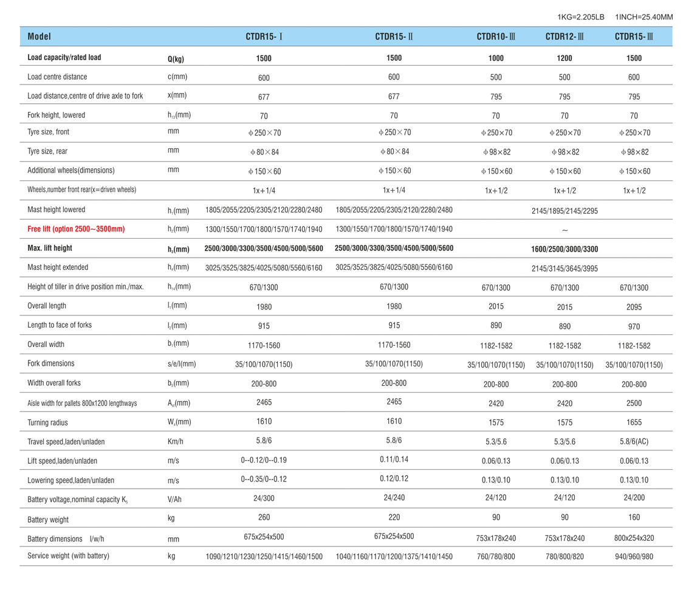Image resolution: width=700 pixels, height=598 pixels.
Task: Click the Battery weight label
Action: tap(48, 520)
